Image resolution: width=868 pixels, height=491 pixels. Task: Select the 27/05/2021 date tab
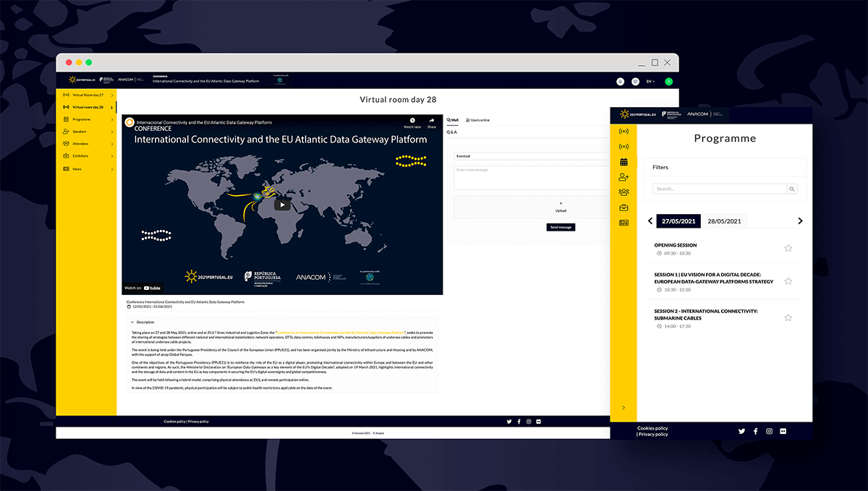(678, 221)
